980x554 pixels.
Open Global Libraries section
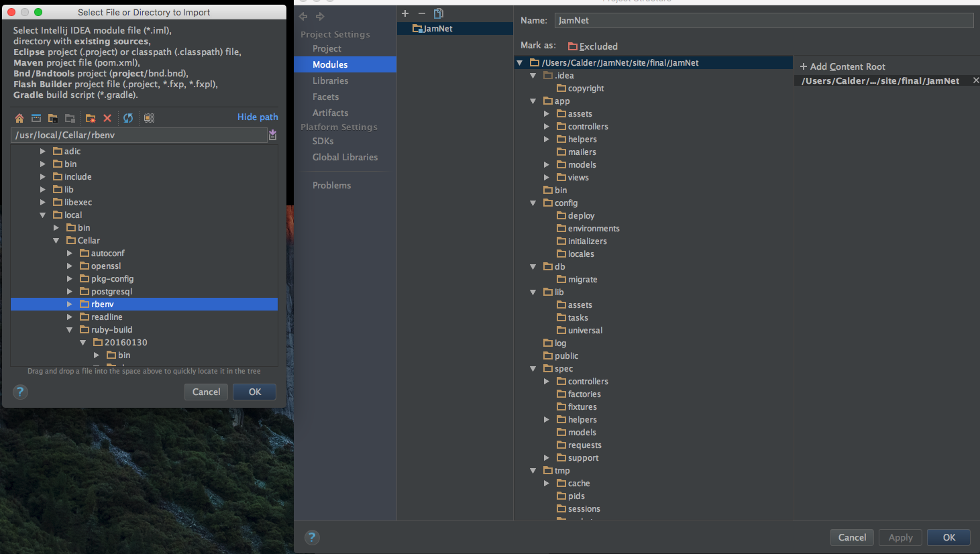coord(345,157)
